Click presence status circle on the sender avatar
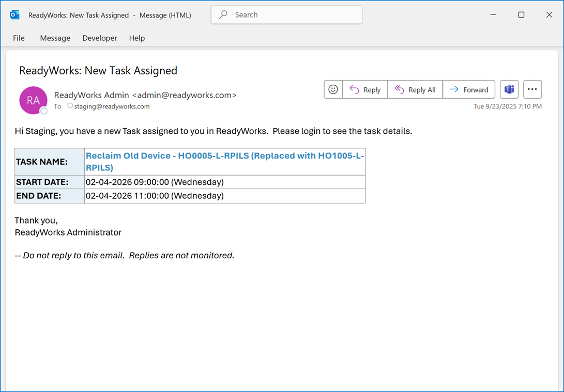Image resolution: width=564 pixels, height=392 pixels. [44, 111]
